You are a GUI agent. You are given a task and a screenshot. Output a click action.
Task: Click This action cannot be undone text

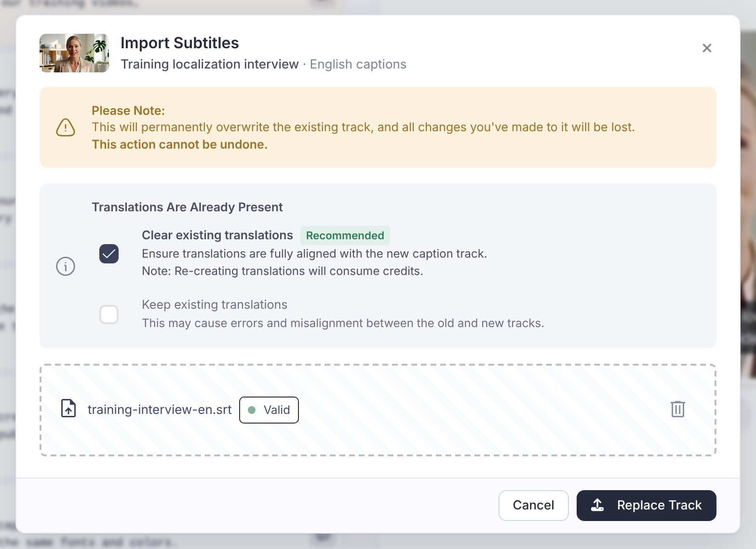(x=179, y=144)
